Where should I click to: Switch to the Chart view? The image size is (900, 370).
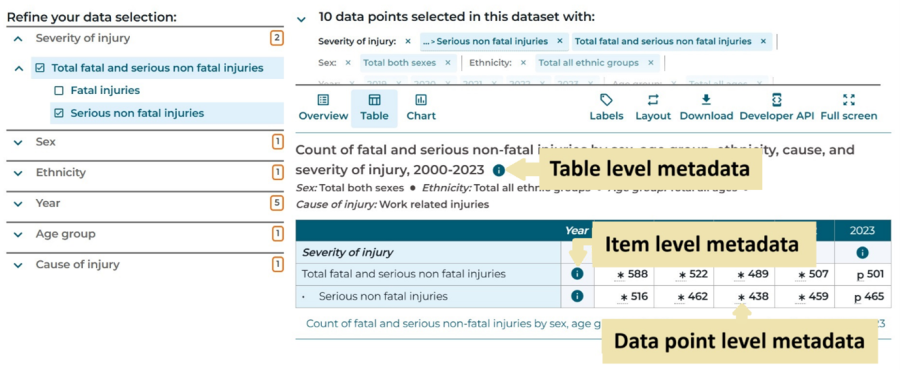tap(421, 108)
